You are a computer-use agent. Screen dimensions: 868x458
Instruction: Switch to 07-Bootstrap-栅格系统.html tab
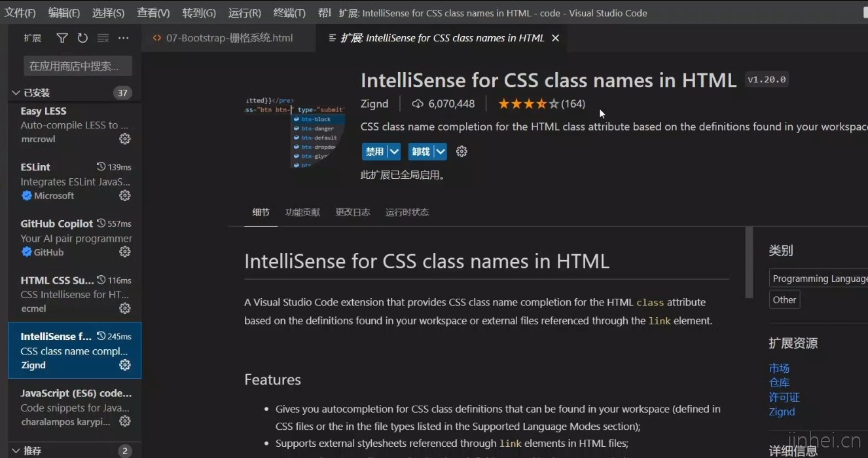click(228, 38)
